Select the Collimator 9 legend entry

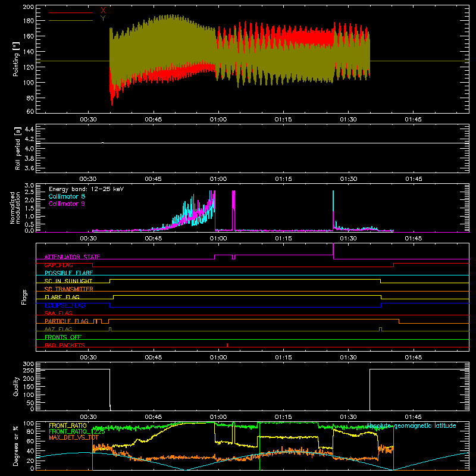[67, 203]
